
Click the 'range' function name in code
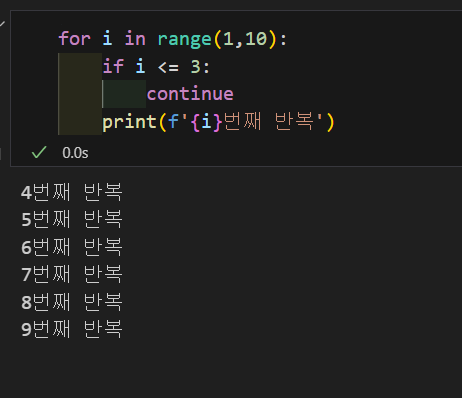[x=184, y=39]
